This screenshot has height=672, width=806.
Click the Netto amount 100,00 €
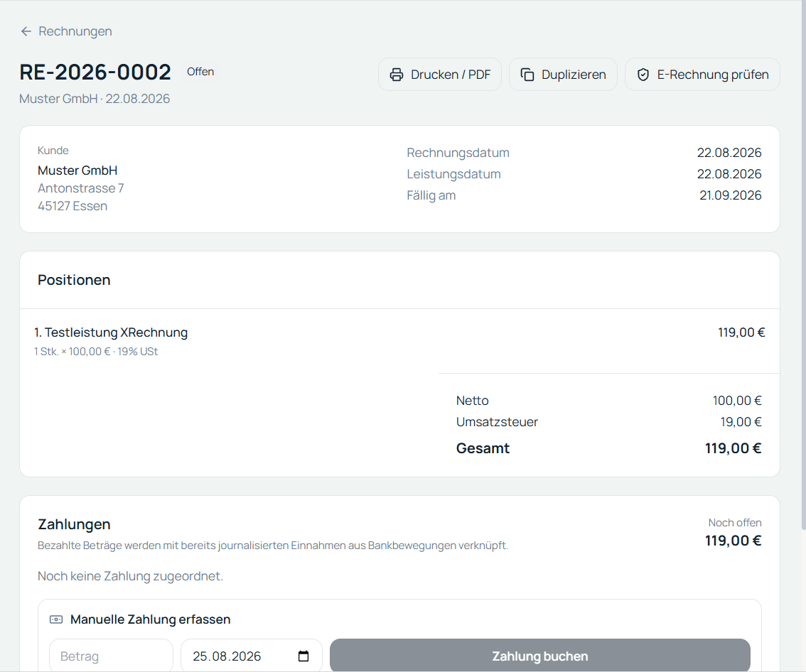(737, 401)
